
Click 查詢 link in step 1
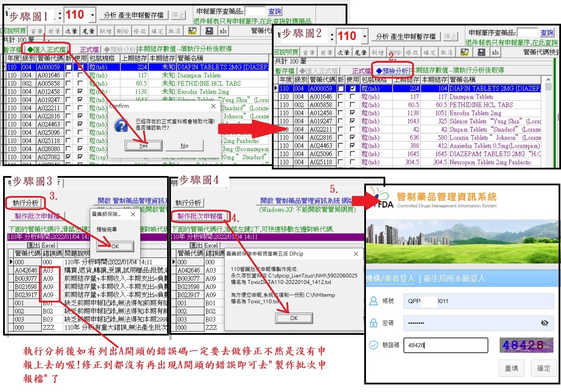(275, 11)
